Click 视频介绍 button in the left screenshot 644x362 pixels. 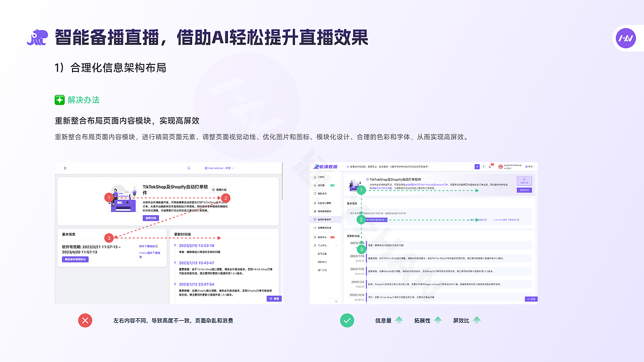coord(219,190)
